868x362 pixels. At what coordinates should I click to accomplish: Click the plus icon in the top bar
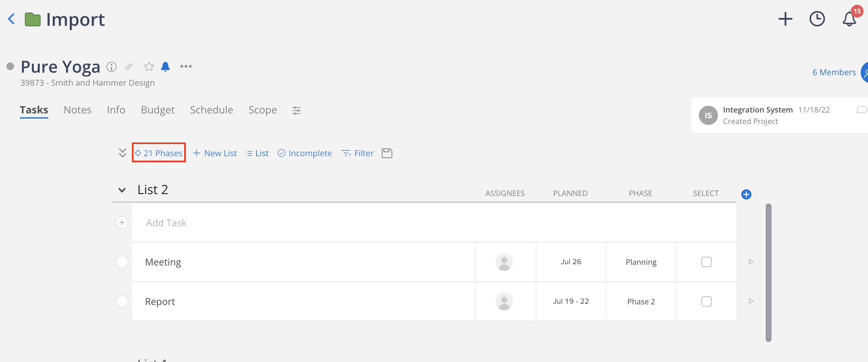pos(786,19)
